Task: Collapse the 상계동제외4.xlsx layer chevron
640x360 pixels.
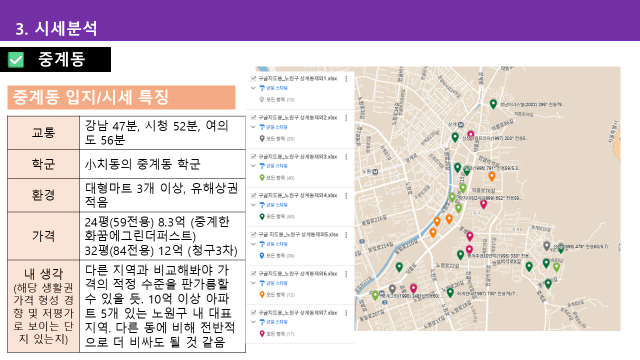Action: tap(253, 205)
